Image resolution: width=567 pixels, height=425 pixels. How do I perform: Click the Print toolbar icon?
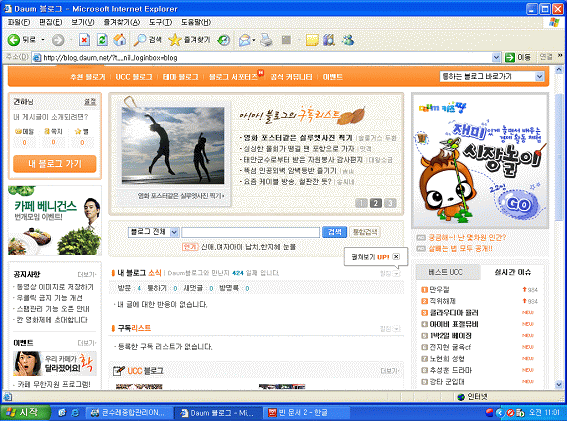pyautogui.click(x=267, y=40)
